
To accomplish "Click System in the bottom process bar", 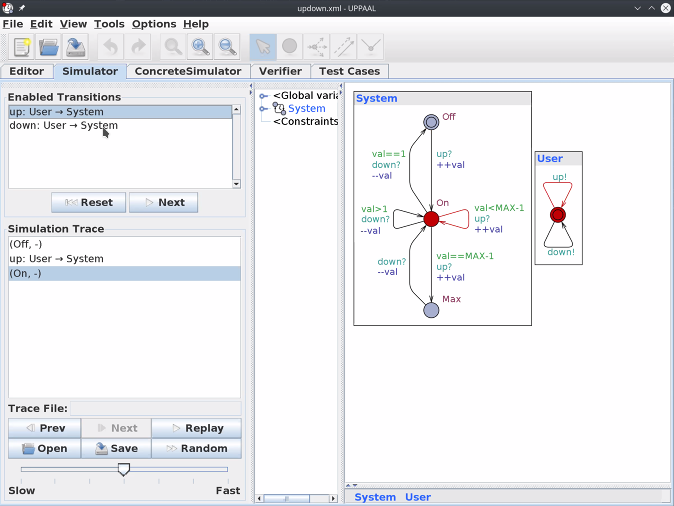I will [375, 497].
